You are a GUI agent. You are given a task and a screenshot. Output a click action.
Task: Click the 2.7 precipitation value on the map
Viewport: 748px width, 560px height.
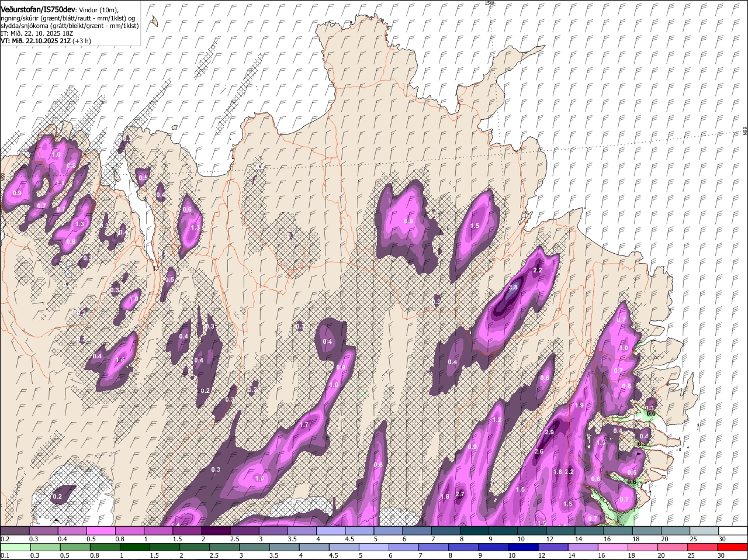[460, 494]
